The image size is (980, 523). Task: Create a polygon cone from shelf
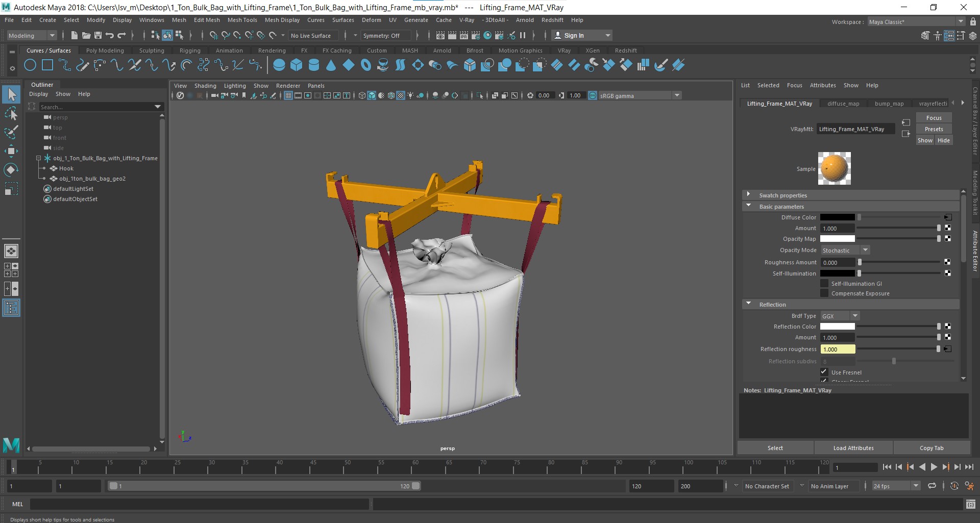click(x=331, y=65)
